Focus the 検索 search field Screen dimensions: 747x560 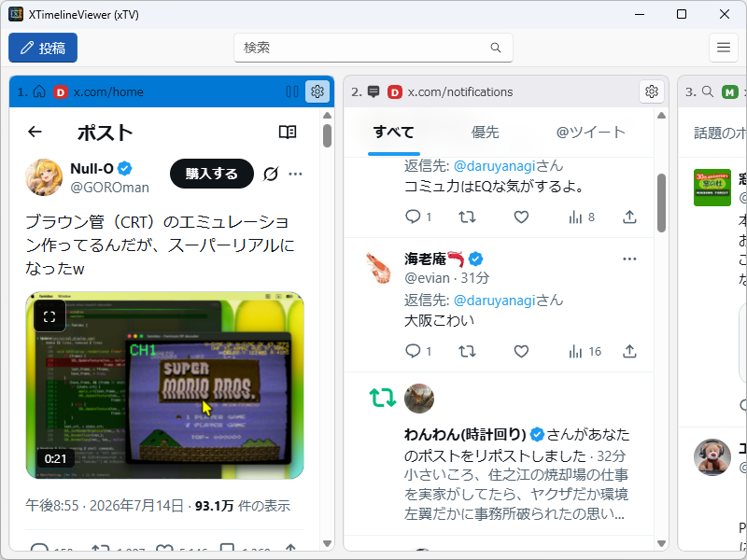pos(373,48)
